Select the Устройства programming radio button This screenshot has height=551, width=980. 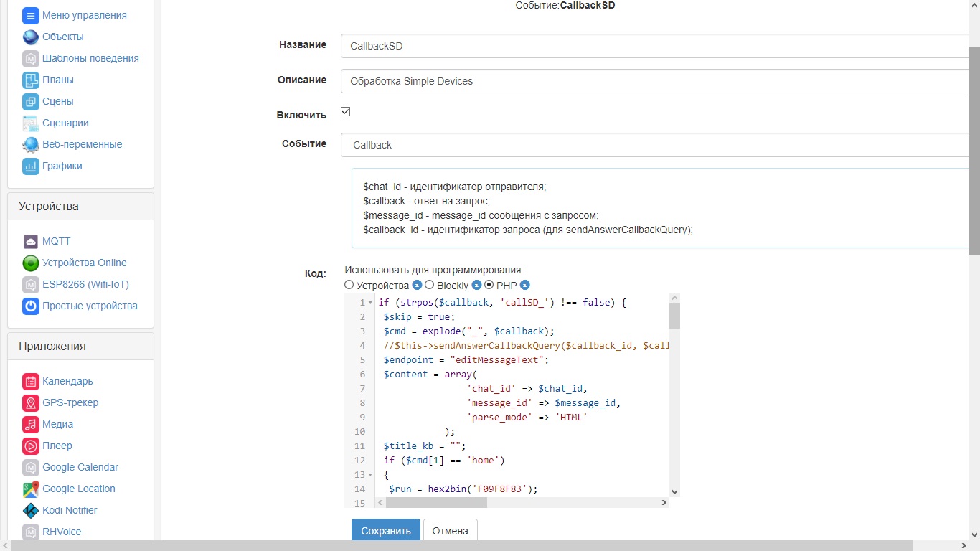349,285
